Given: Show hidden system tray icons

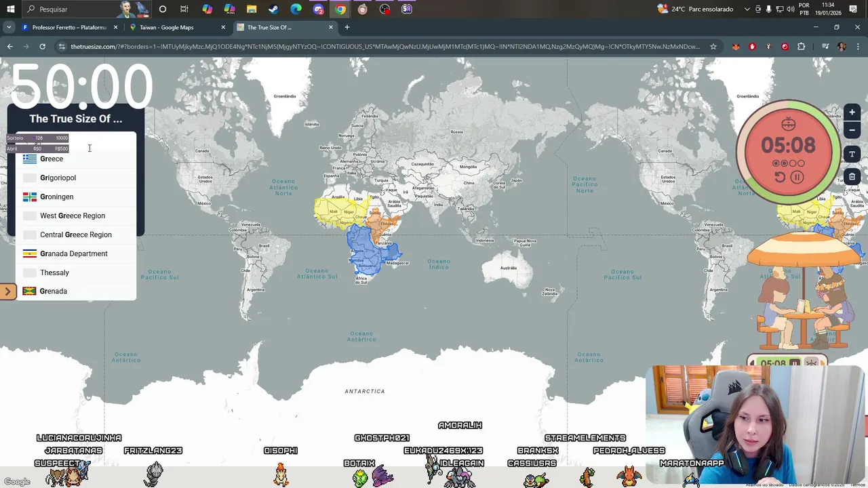Looking at the screenshot, I should coord(747,9).
